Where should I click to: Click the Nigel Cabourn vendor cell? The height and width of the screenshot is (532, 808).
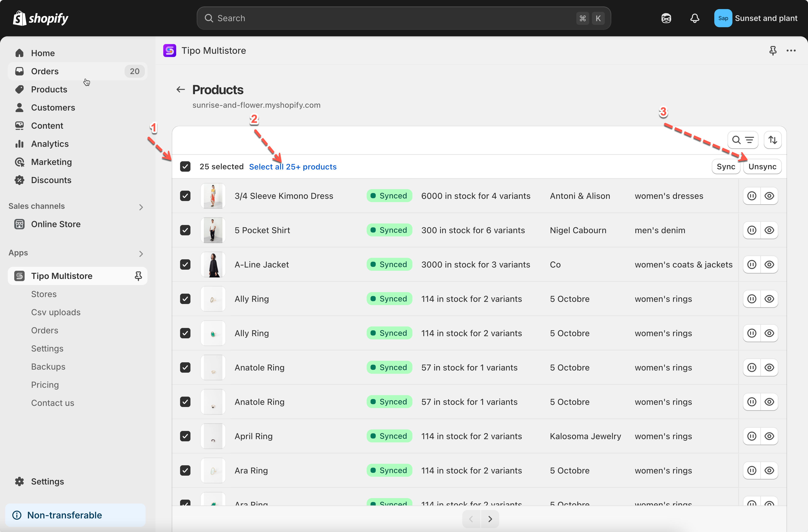pos(578,230)
